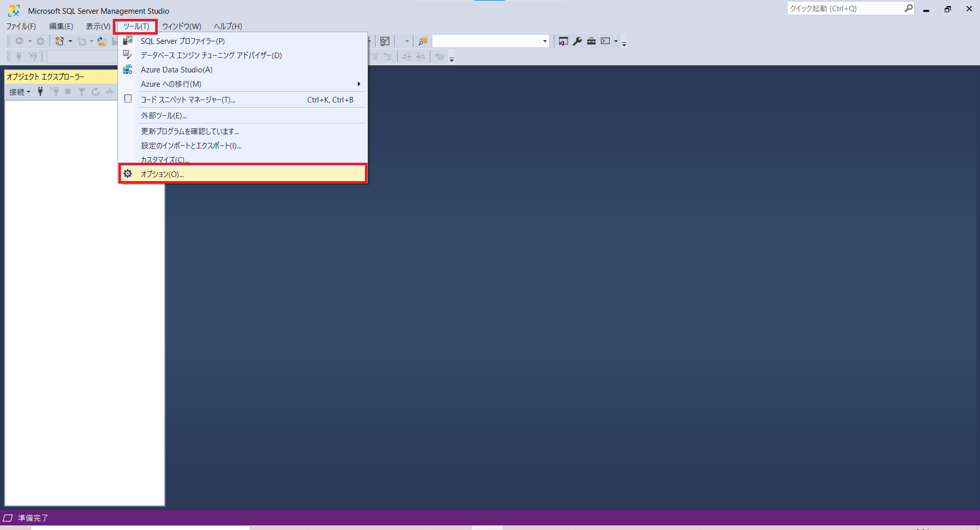Click the navigate Back arrow icon
The width and height of the screenshot is (980, 530).
[x=19, y=41]
